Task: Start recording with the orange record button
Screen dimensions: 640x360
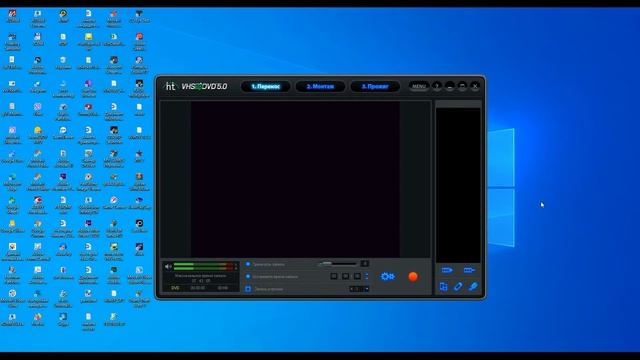Action: pyautogui.click(x=413, y=276)
